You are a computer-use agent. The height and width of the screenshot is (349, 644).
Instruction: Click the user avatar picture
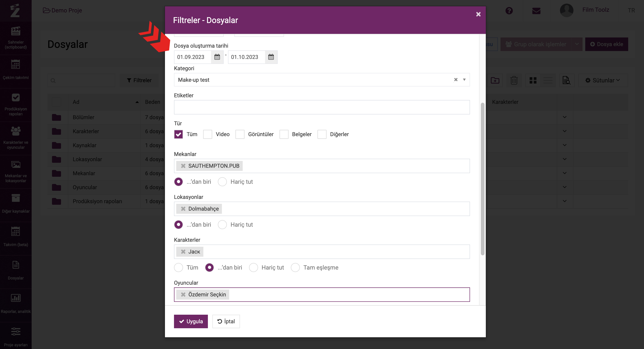tap(566, 10)
